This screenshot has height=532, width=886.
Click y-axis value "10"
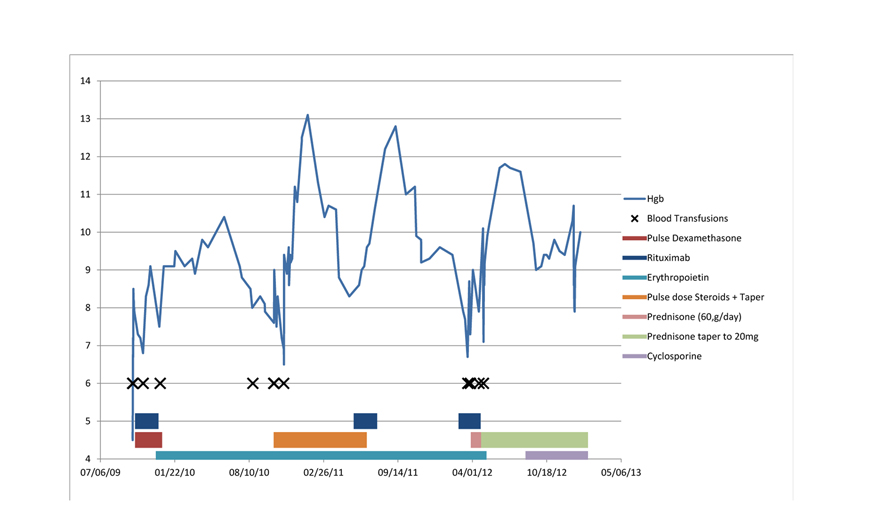85,232
